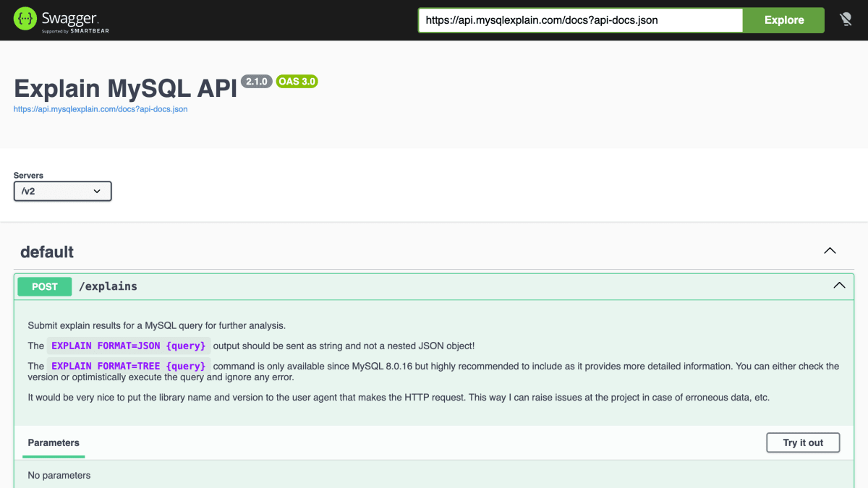The height and width of the screenshot is (488, 868).
Task: Collapse the default section chevron
Action: 830,251
